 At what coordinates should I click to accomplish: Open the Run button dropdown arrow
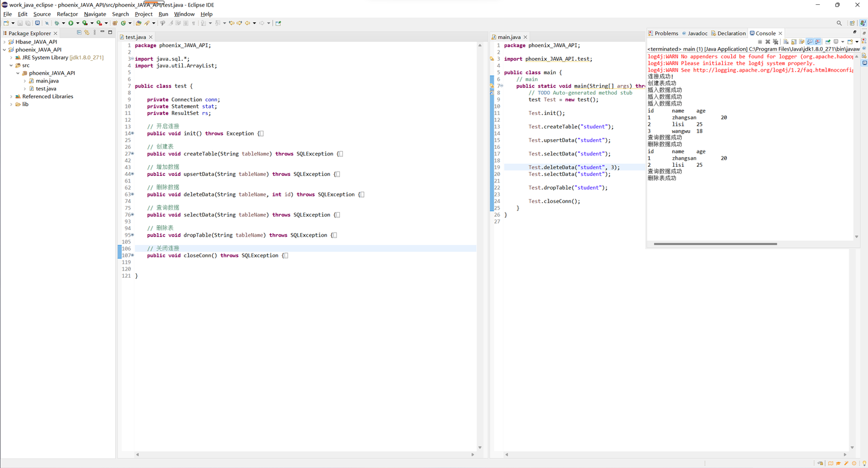[77, 23]
